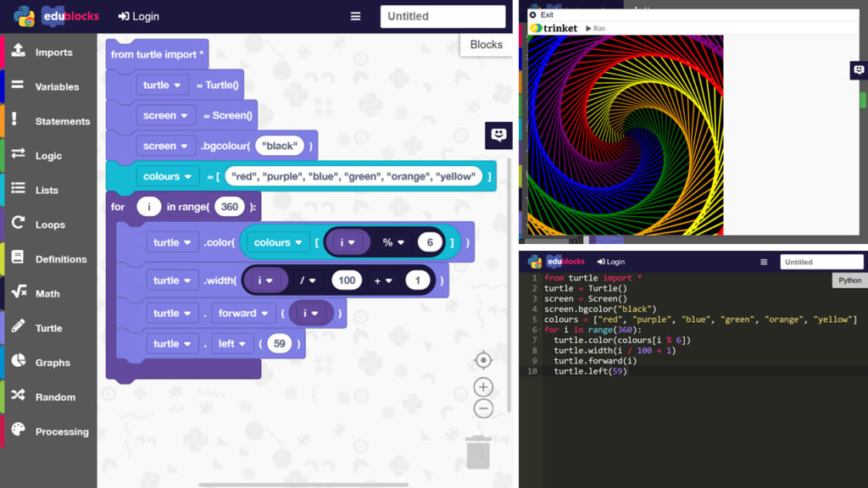Switch to the Python tab in code view

click(x=849, y=280)
